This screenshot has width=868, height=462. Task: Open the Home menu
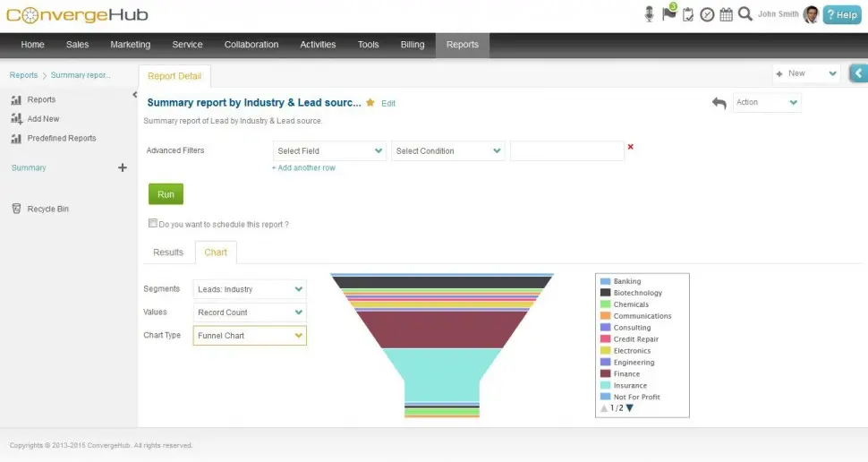pos(32,45)
